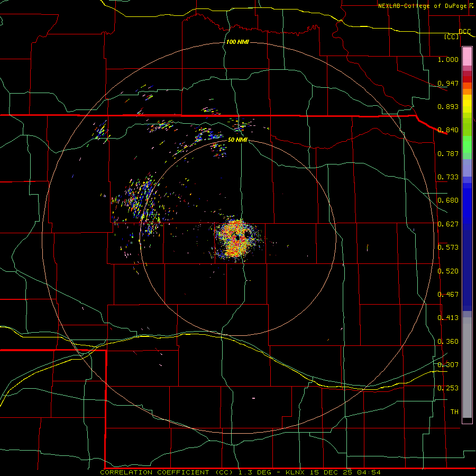Click the 0.573 legend value
The width and height of the screenshot is (476, 476).
(x=448, y=248)
